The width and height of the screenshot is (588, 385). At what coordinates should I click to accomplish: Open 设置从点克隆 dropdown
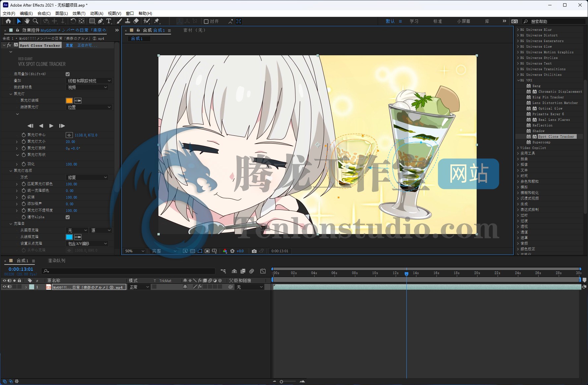[x=88, y=244]
